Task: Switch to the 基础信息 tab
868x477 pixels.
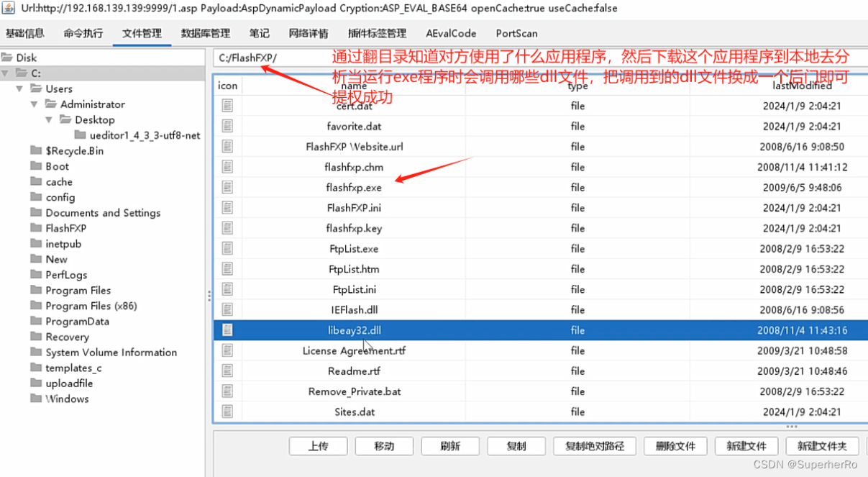Action: tap(25, 33)
